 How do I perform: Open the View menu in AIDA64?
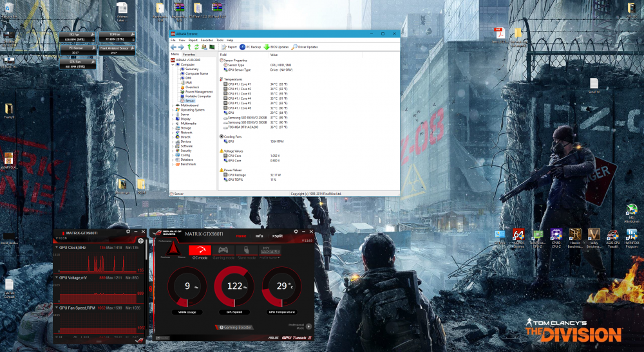[182, 40]
